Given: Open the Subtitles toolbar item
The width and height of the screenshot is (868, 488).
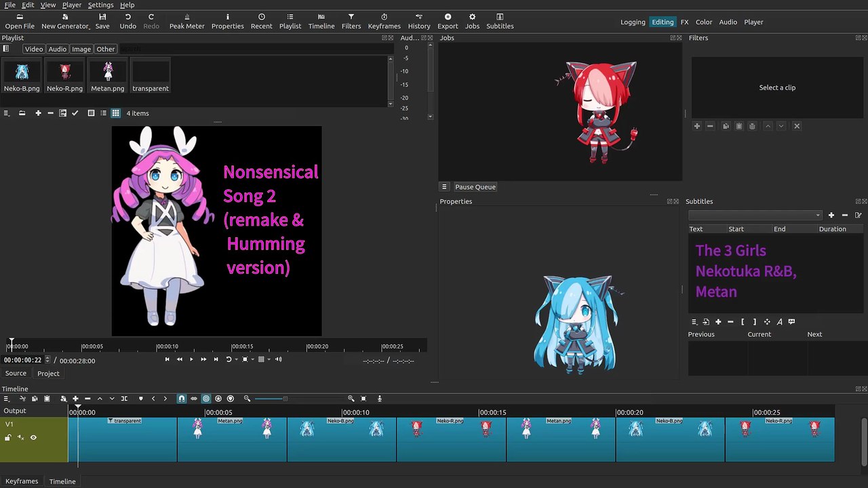Looking at the screenshot, I should (500, 21).
